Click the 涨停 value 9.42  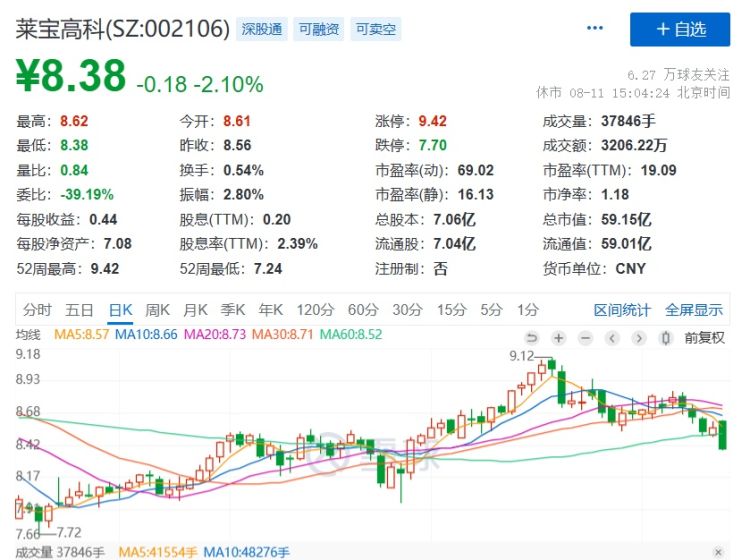coord(432,121)
